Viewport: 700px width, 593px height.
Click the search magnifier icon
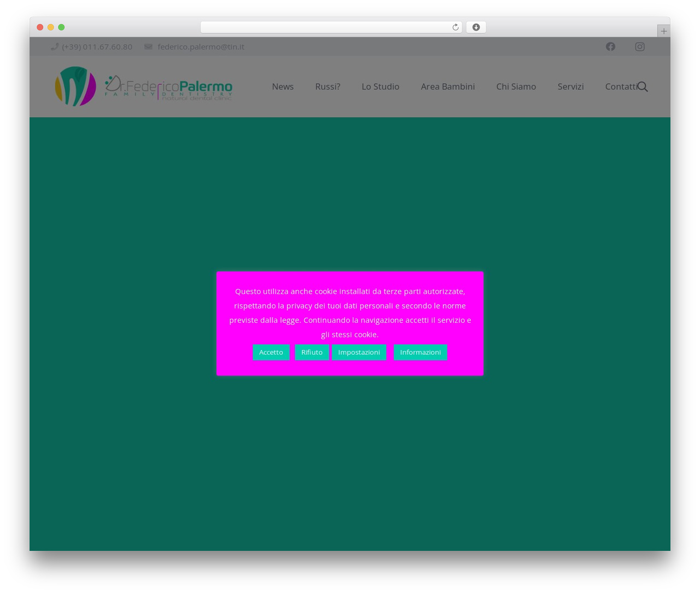(643, 86)
